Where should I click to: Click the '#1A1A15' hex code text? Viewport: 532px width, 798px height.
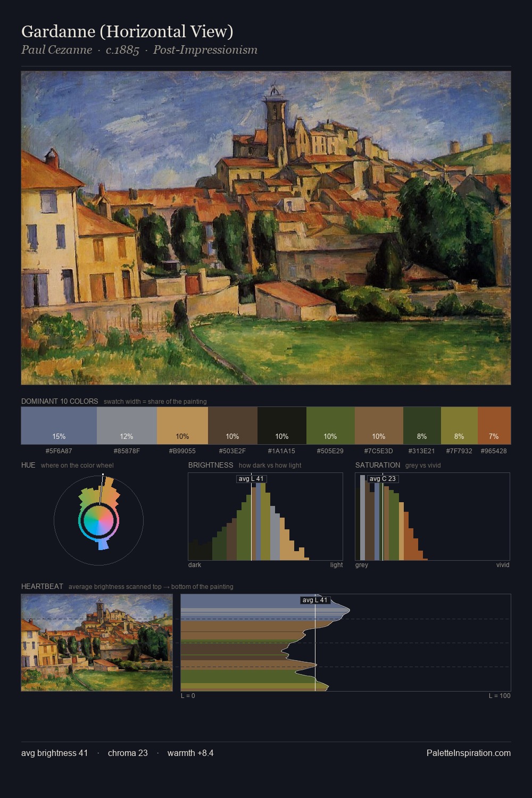tap(282, 451)
